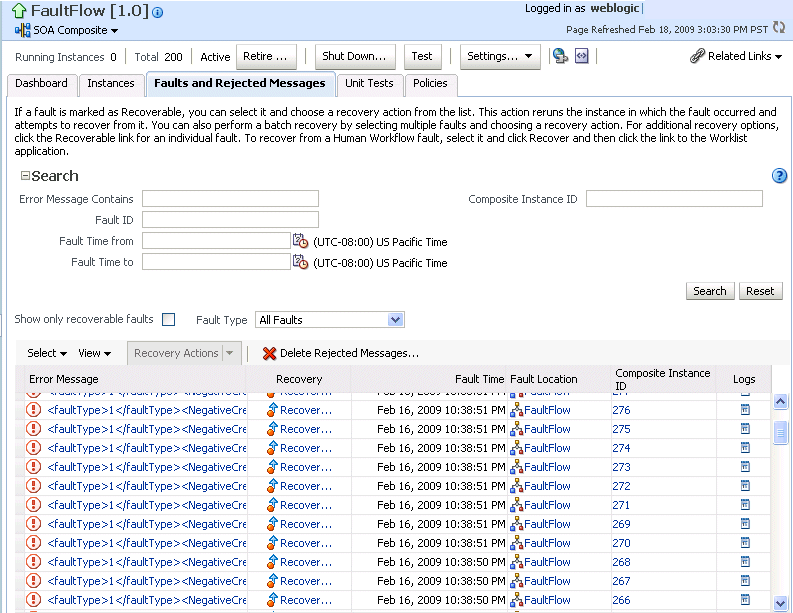Image resolution: width=793 pixels, height=613 pixels.
Task: Click the Search button
Action: click(x=710, y=291)
